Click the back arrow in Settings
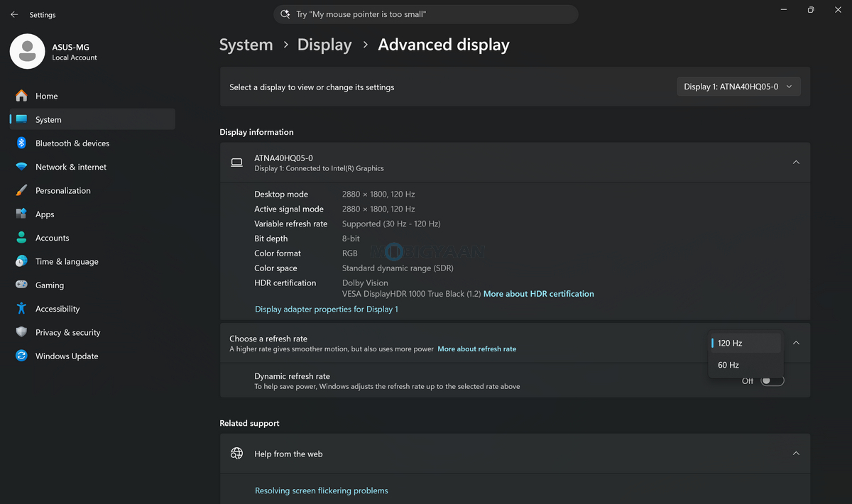 14,14
